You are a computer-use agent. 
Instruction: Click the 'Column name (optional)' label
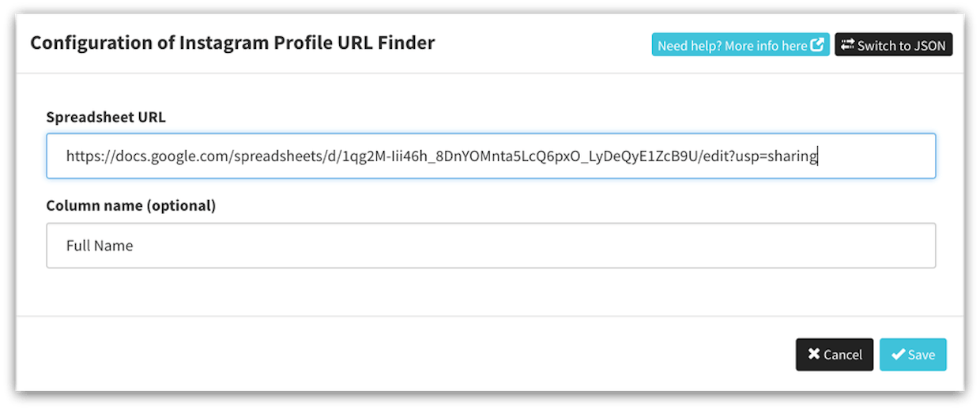pos(131,205)
